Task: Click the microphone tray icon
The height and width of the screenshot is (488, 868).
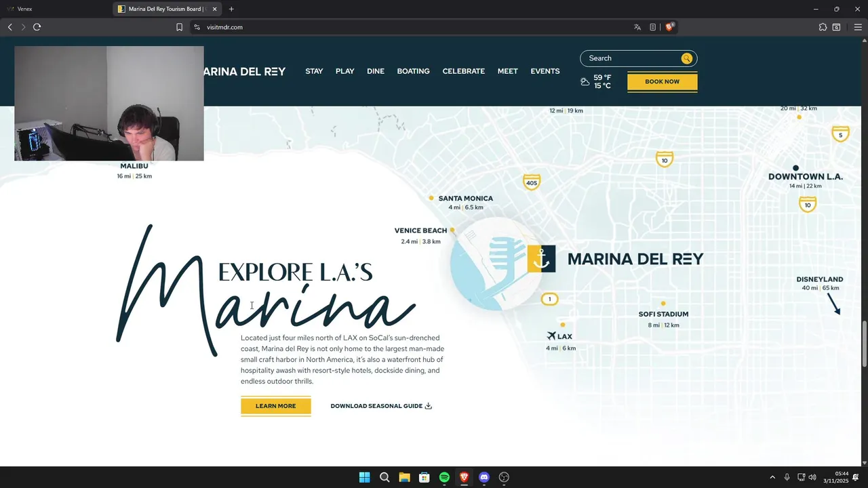Action: 787,477
